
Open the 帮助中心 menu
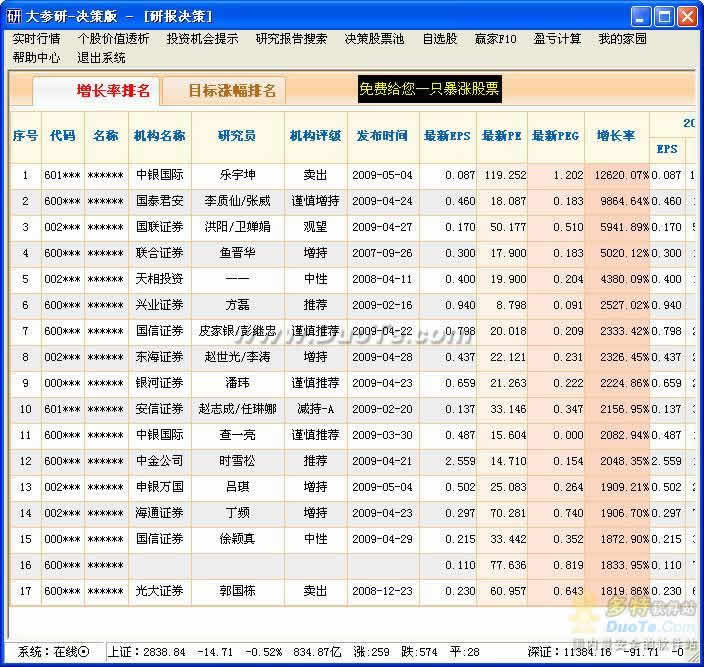coord(36,57)
